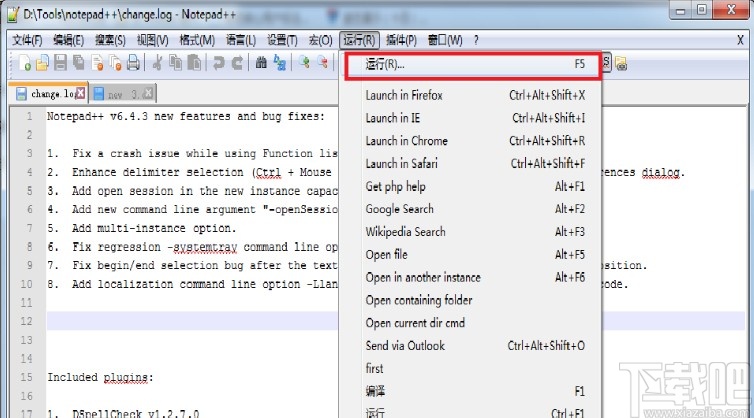Open the 宏(O) menu
Viewport: 754px width, 418px height.
[x=320, y=40]
